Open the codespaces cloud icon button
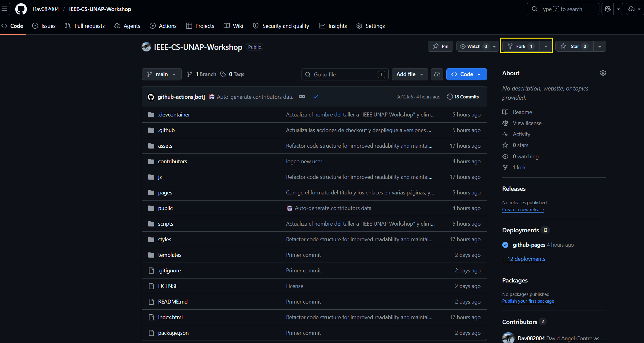644x343 pixels. [x=437, y=74]
